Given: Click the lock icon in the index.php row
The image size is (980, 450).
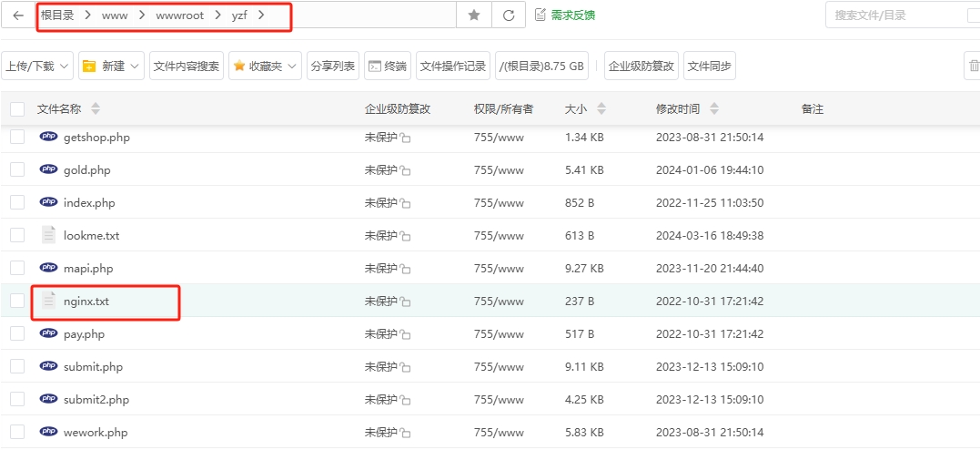Looking at the screenshot, I should click(x=406, y=203).
